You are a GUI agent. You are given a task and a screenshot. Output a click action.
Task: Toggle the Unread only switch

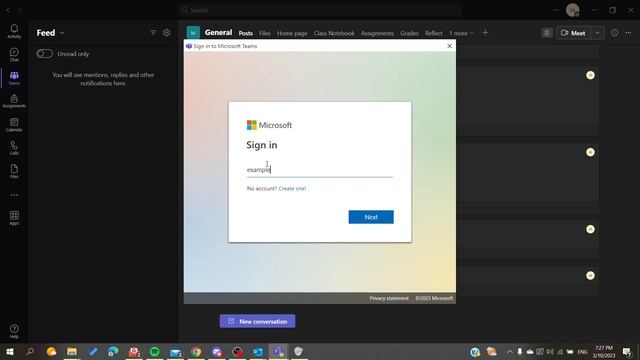coord(44,53)
